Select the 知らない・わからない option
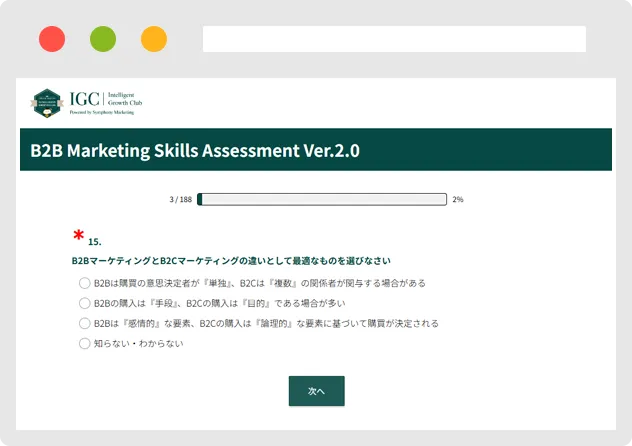 (x=84, y=343)
